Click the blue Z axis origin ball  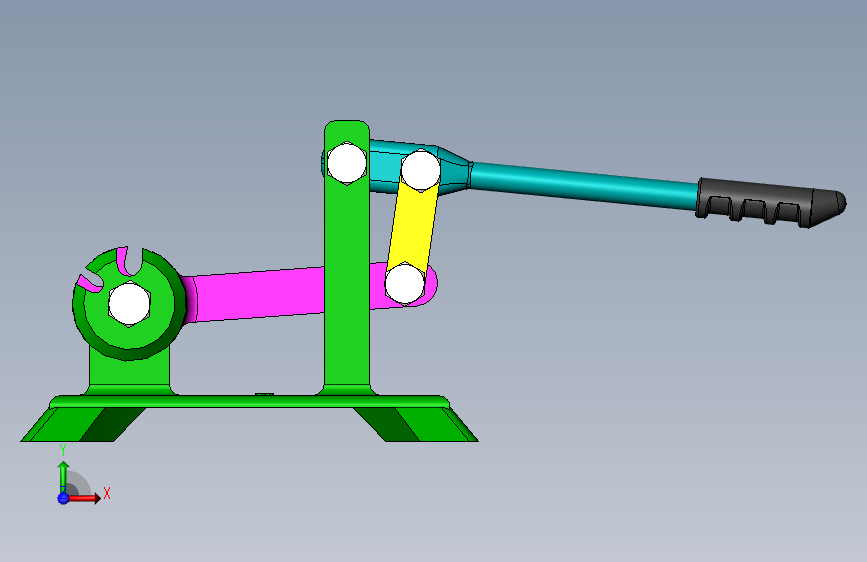tap(63, 498)
